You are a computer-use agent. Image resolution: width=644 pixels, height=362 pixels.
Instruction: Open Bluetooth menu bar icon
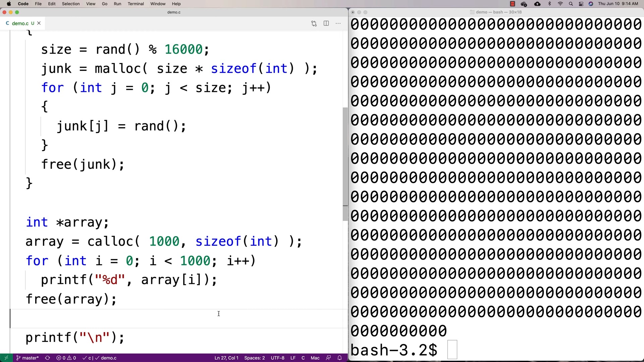tap(549, 4)
